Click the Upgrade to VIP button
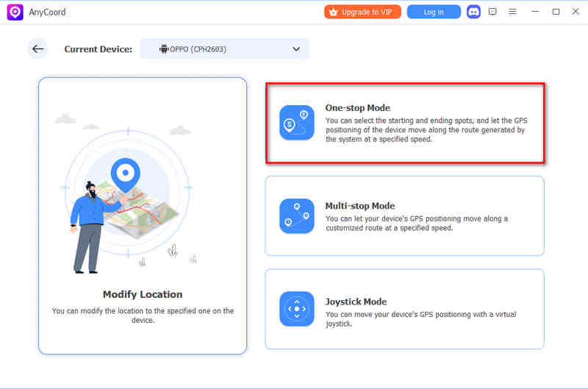This screenshot has width=588, height=389. (362, 12)
